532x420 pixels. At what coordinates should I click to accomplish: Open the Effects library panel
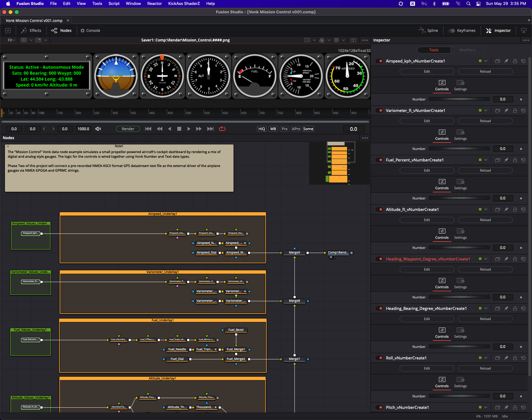pyautogui.click(x=31, y=31)
